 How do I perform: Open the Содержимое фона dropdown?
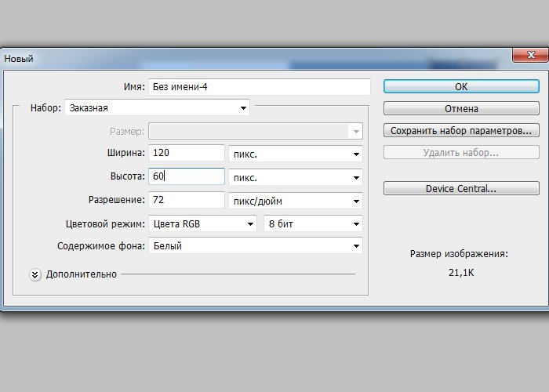pos(254,246)
